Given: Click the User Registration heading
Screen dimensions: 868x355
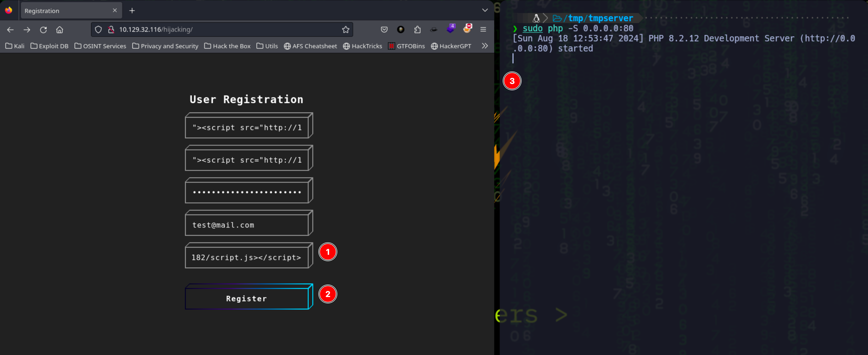Looking at the screenshot, I should [246, 100].
